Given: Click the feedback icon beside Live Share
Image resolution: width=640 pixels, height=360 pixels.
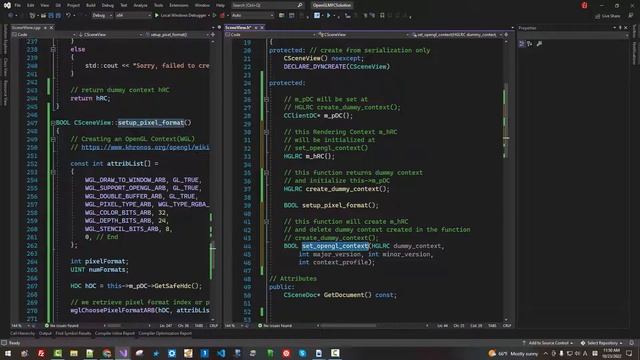Looking at the screenshot, I should click(x=631, y=16).
